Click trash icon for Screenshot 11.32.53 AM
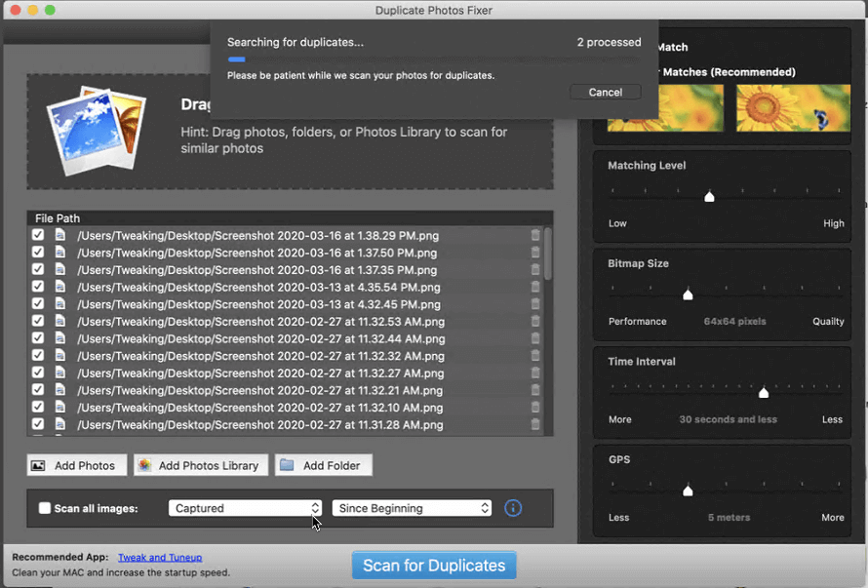 535,322
